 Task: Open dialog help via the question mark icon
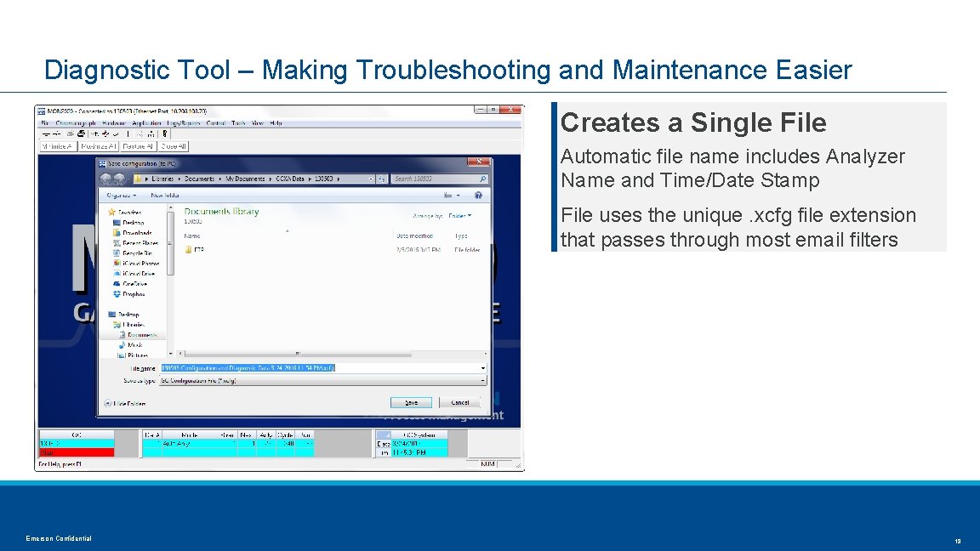pyautogui.click(x=478, y=196)
